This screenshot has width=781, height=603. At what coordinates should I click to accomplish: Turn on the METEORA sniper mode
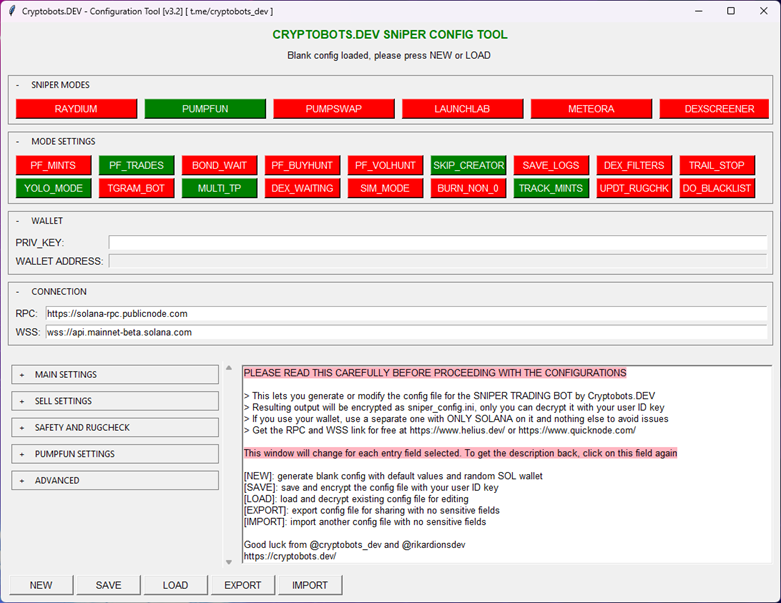pyautogui.click(x=591, y=109)
